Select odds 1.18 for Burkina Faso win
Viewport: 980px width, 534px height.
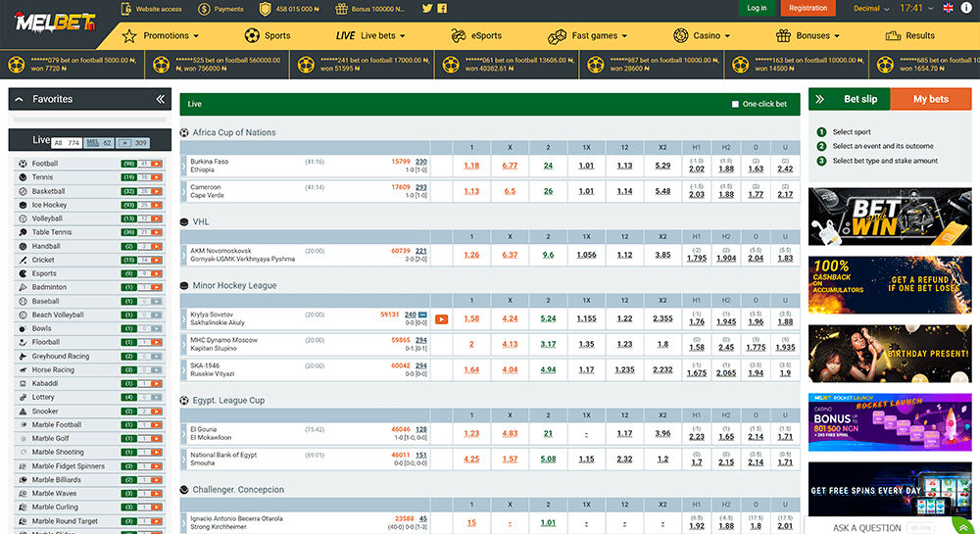click(x=471, y=166)
